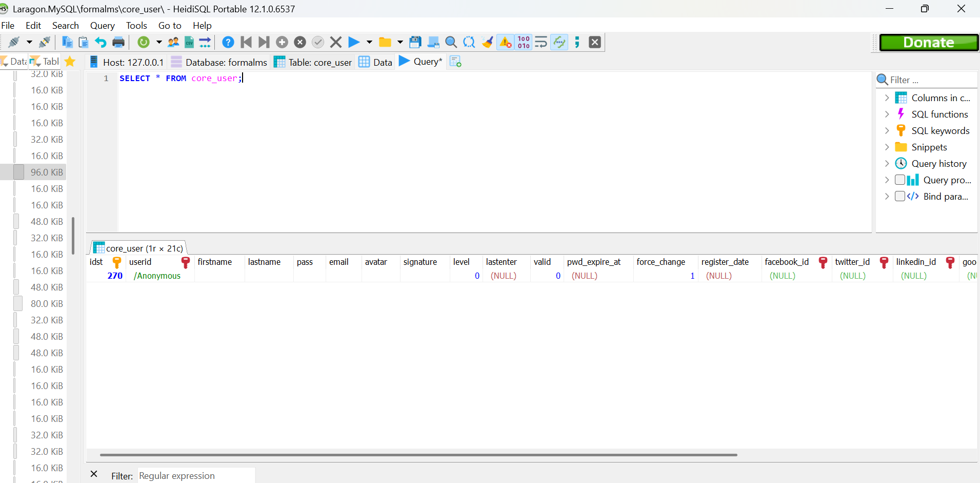The image size is (980, 483).
Task: Add a new query tab icon
Action: pyautogui.click(x=455, y=62)
